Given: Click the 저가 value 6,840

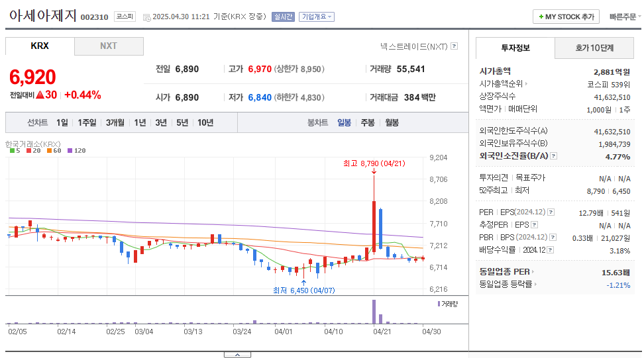Looking at the screenshot, I should click(260, 97).
